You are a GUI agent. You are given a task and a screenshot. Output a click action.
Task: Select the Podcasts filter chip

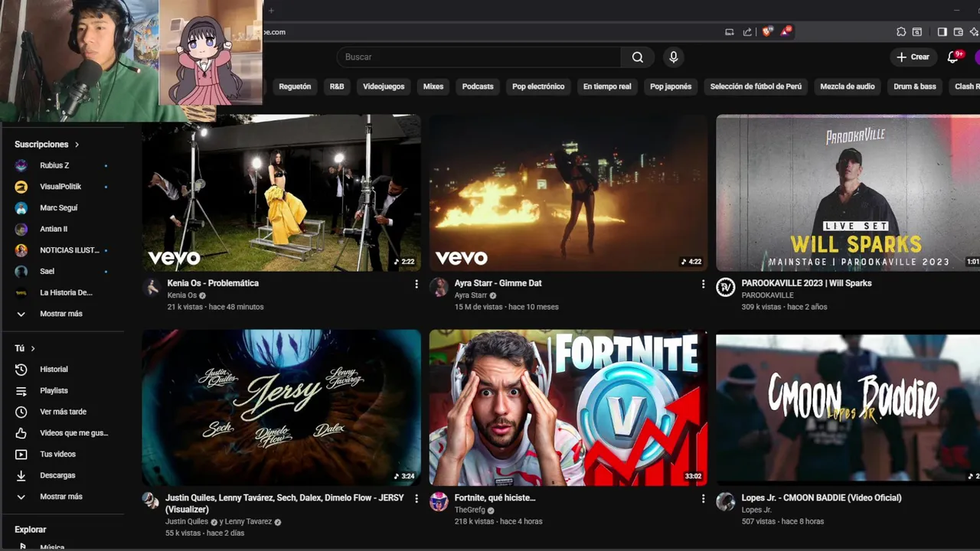[478, 86]
